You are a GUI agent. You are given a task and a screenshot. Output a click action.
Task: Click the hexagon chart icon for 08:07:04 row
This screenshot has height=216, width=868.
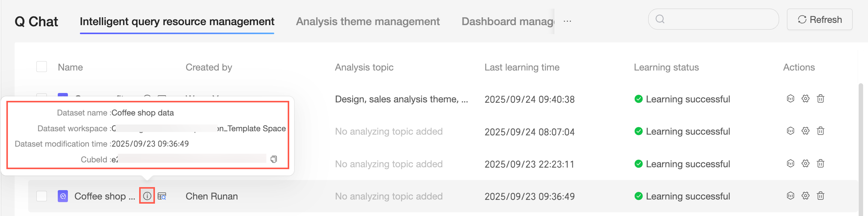click(790, 131)
